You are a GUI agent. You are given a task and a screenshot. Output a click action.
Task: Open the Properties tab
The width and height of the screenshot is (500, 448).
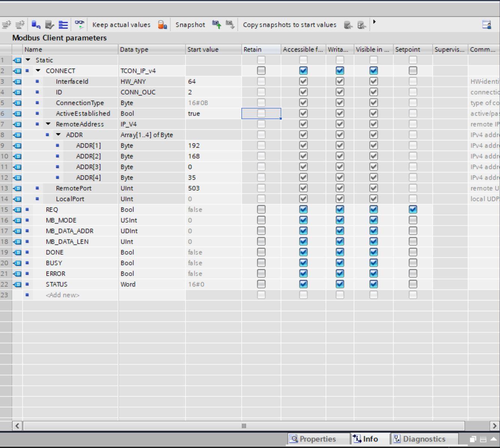[x=318, y=439]
